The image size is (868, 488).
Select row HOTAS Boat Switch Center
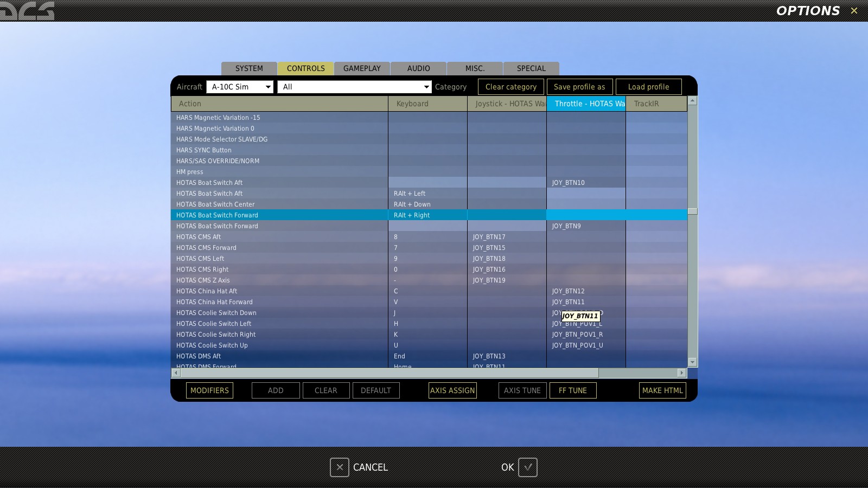coord(429,204)
